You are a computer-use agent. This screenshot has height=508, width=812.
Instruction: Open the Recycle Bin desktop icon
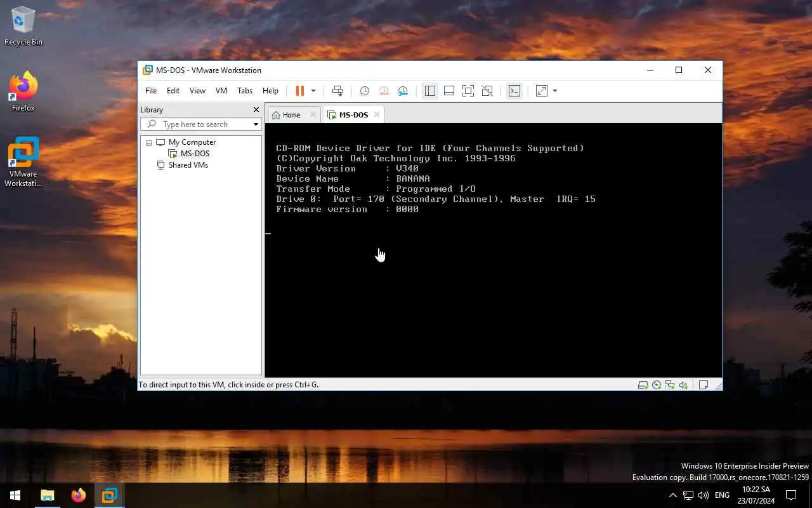coord(23,26)
